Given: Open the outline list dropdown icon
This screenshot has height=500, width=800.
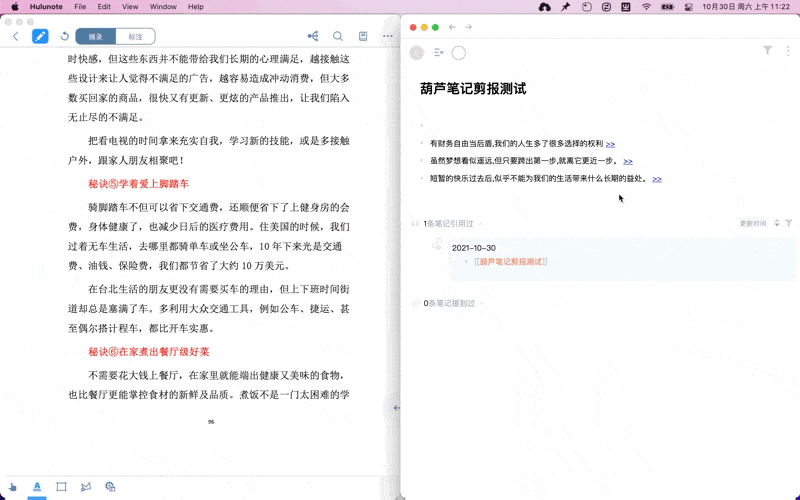Looking at the screenshot, I should pos(438,53).
